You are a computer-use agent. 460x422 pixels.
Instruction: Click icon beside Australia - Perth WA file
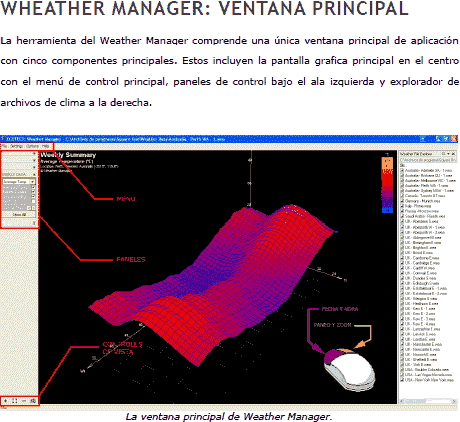click(x=402, y=186)
